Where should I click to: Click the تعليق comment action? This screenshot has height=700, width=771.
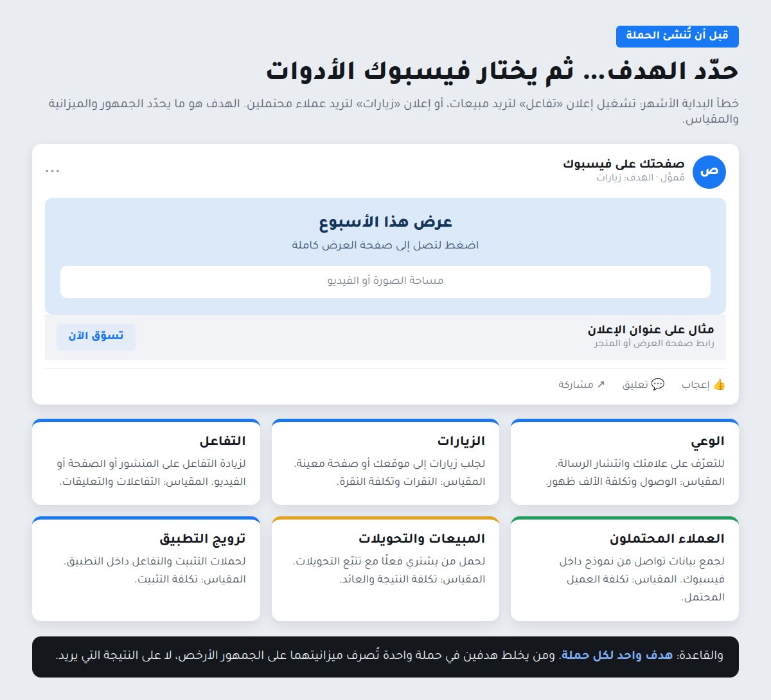[x=643, y=385]
